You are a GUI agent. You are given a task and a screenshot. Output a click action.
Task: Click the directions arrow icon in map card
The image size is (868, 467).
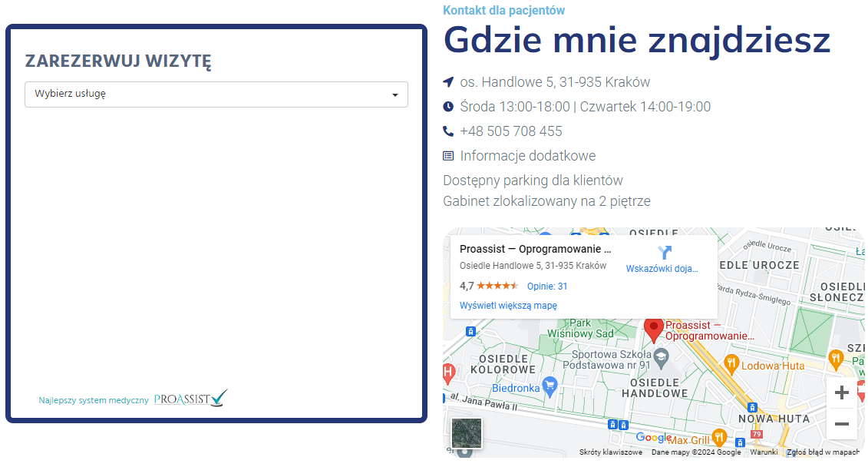tap(665, 252)
